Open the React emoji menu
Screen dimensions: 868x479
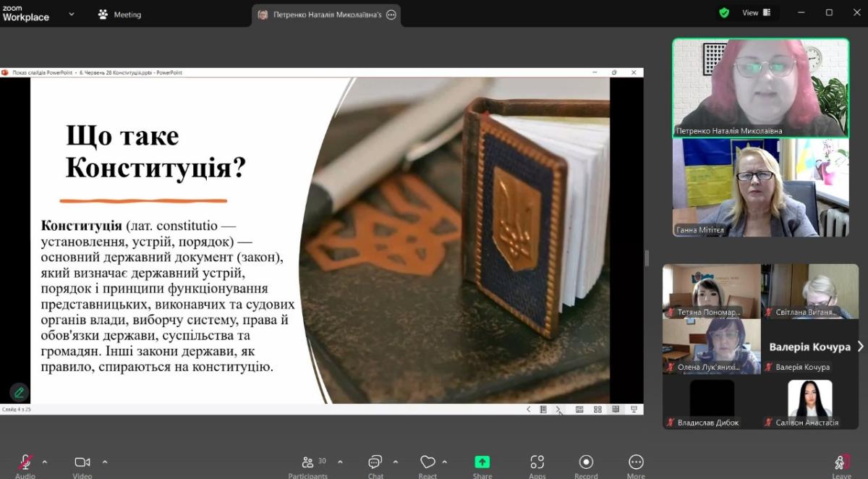[427, 464]
